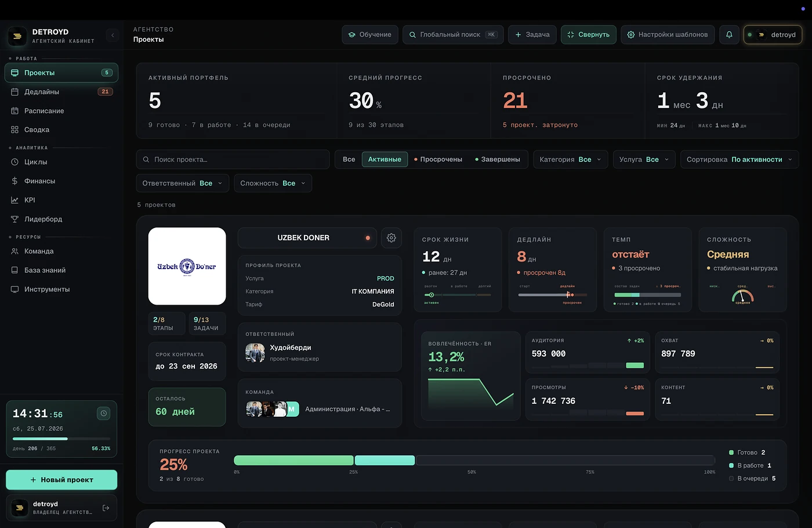
Task: Click the Худойберди manager name
Action: (291, 348)
